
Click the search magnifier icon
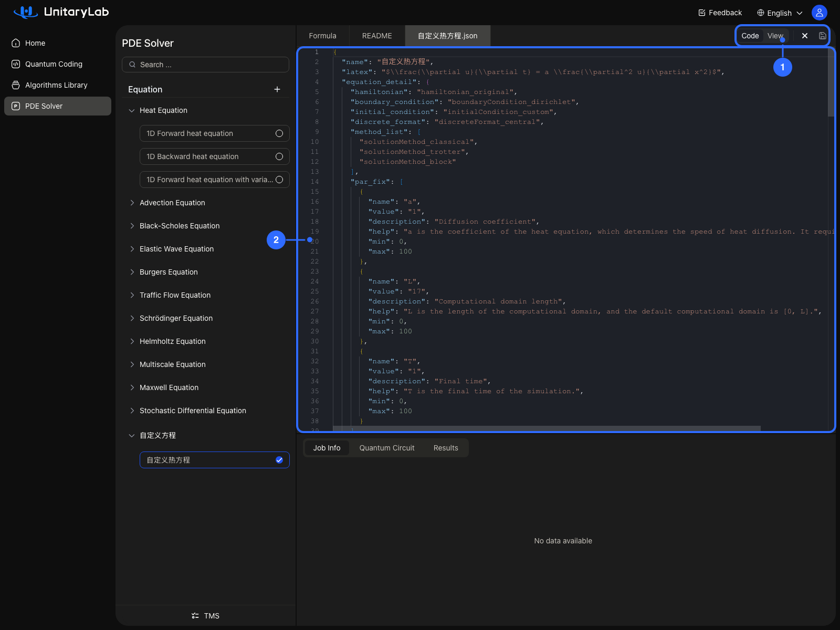click(x=132, y=65)
